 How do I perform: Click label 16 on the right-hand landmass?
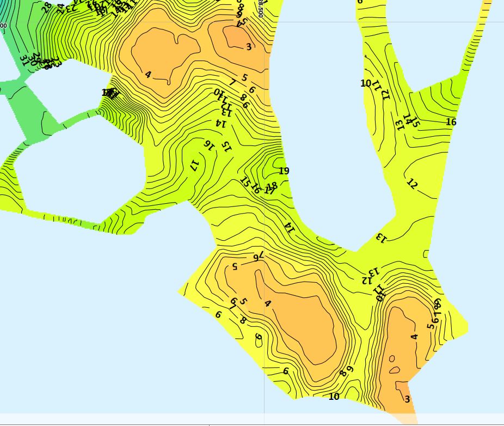click(x=451, y=122)
